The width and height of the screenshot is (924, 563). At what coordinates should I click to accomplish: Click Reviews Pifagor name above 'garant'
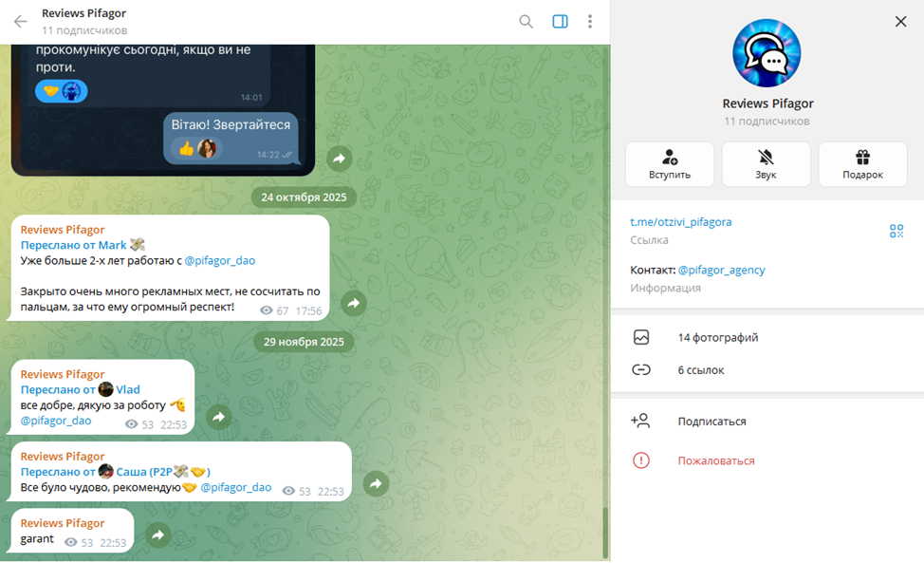(x=63, y=523)
